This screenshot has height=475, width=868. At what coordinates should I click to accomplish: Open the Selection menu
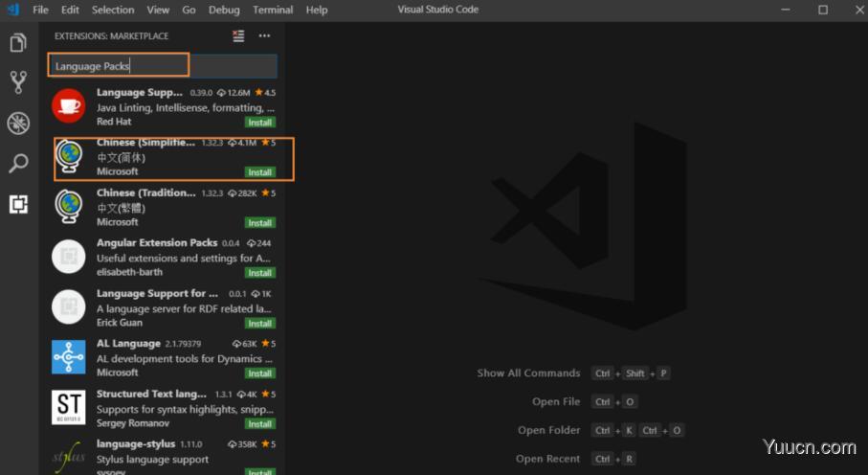[x=113, y=10]
